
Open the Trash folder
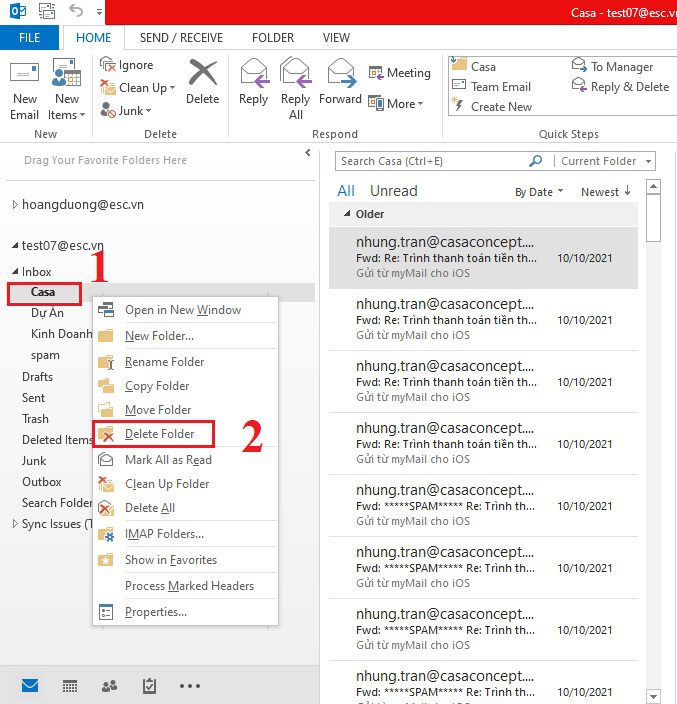35,419
